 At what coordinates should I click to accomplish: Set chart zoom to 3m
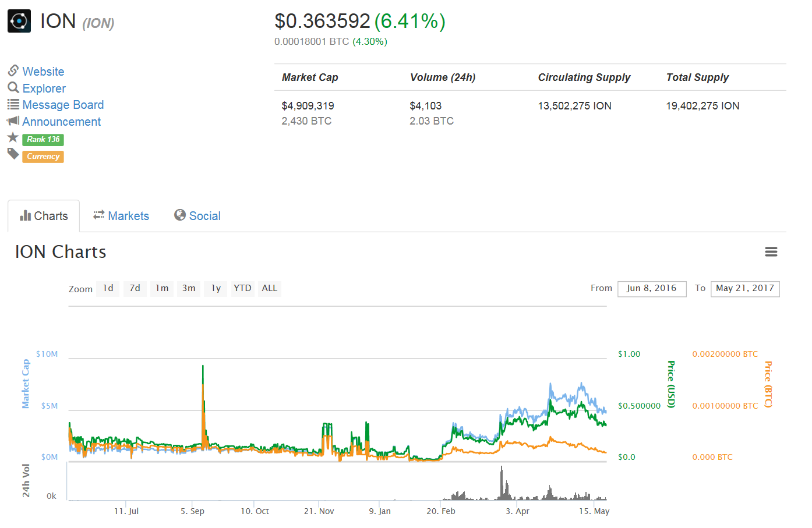189,288
